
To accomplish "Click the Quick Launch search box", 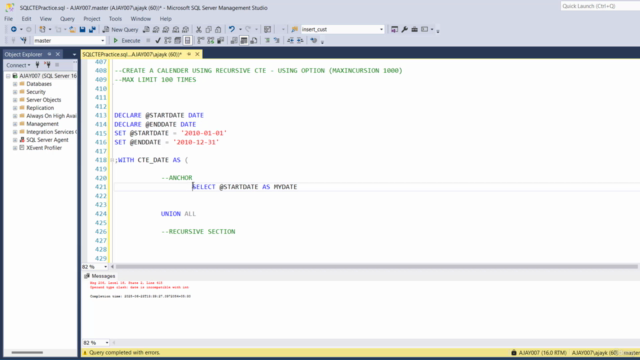I will coord(600,6).
